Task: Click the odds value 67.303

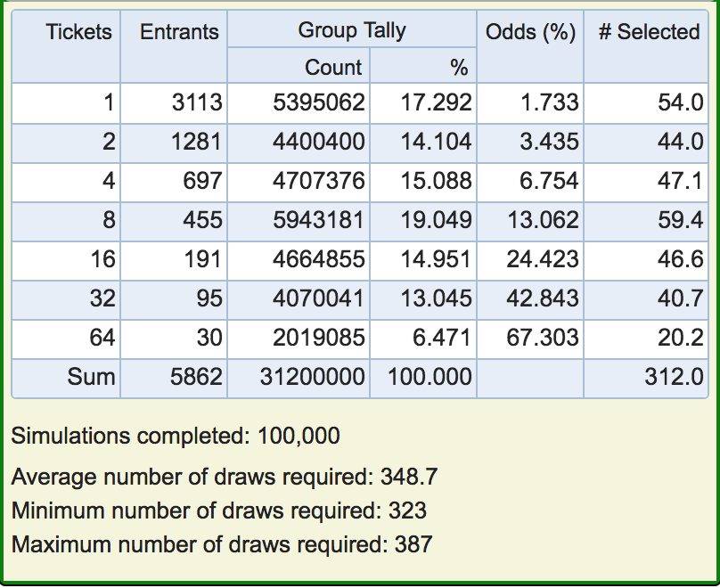Action: (543, 338)
